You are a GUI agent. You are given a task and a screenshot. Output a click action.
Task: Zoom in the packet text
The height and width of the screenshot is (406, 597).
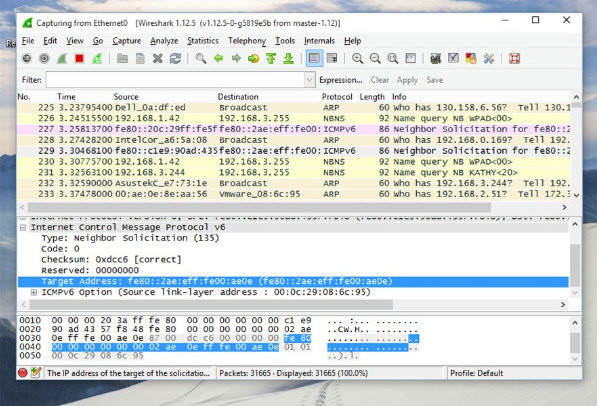pyautogui.click(x=357, y=59)
